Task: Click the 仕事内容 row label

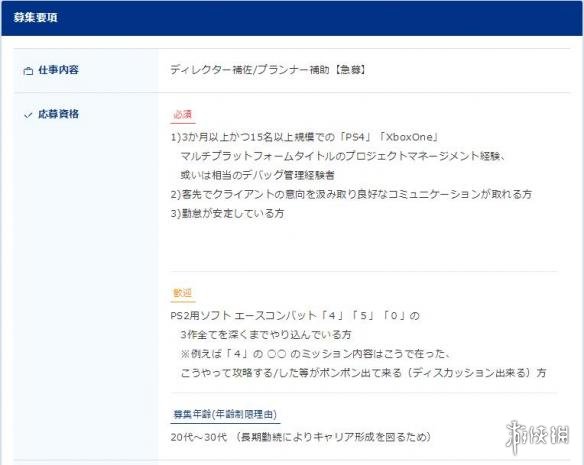Action: click(x=58, y=70)
